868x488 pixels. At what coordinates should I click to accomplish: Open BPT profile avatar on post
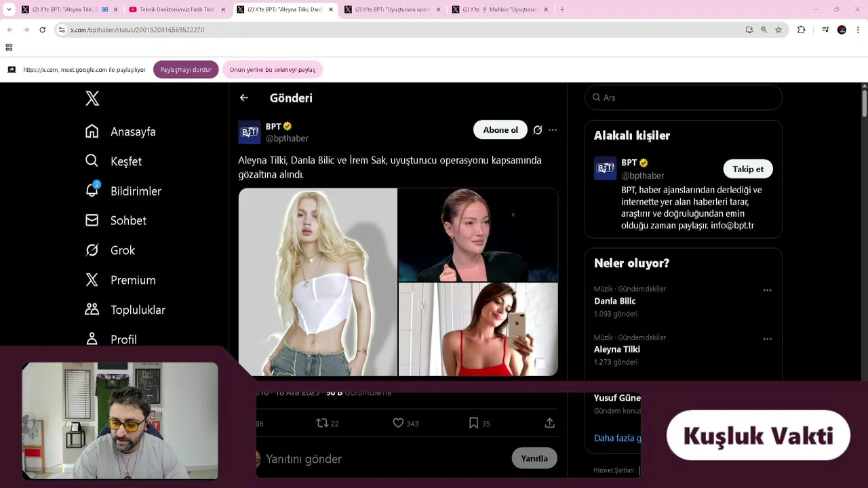(x=250, y=132)
